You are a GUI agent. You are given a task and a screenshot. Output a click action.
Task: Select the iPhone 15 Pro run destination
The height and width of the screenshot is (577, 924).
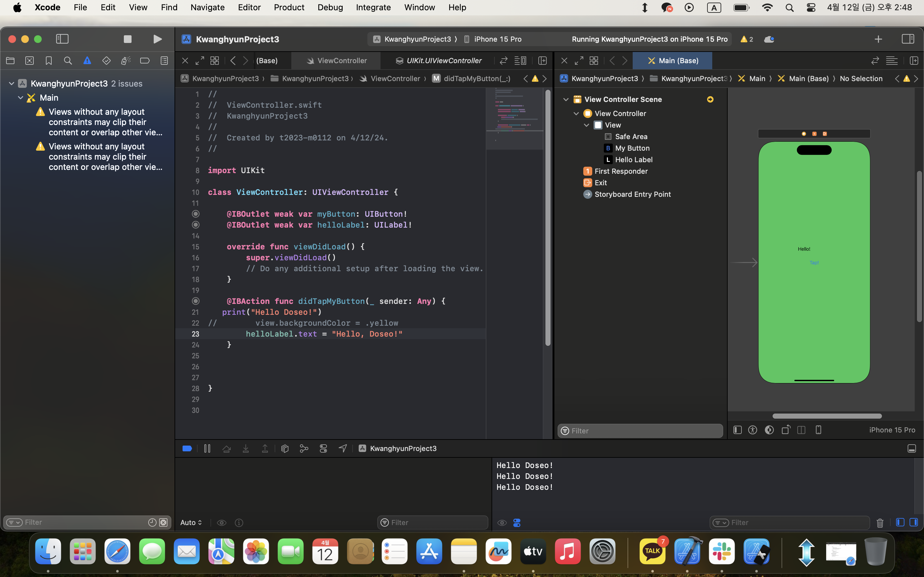[x=497, y=39]
